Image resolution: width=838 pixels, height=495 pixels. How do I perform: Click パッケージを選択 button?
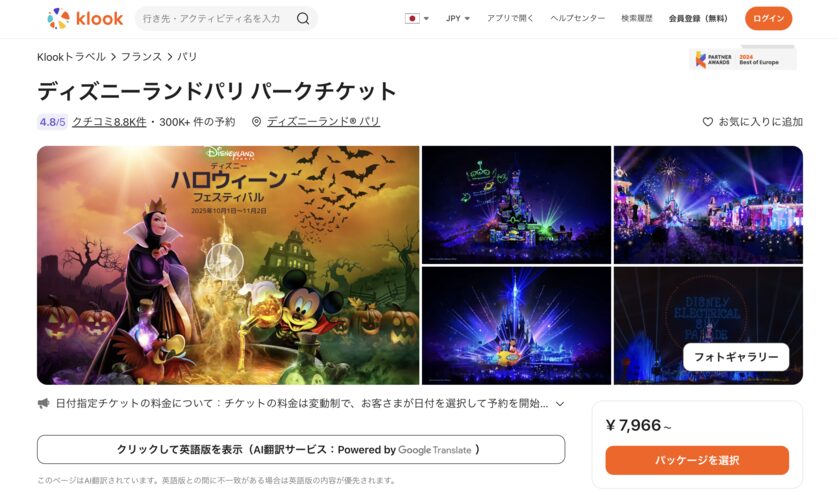697,460
